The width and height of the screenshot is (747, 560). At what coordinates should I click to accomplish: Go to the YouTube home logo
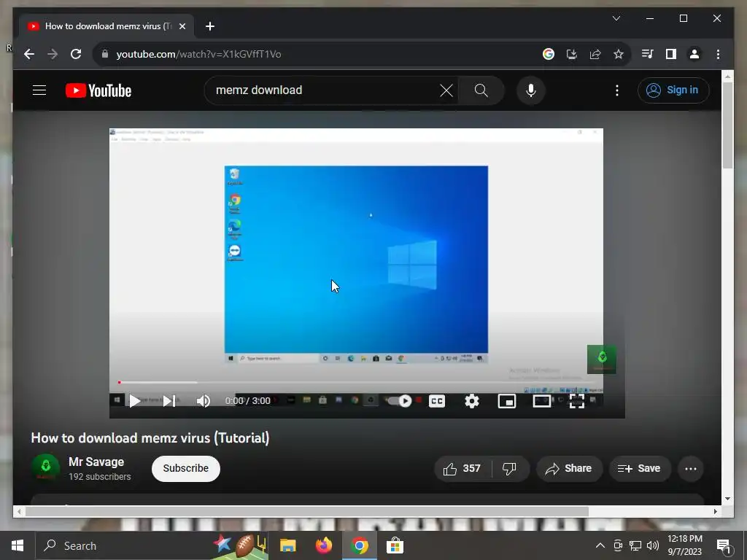[98, 90]
